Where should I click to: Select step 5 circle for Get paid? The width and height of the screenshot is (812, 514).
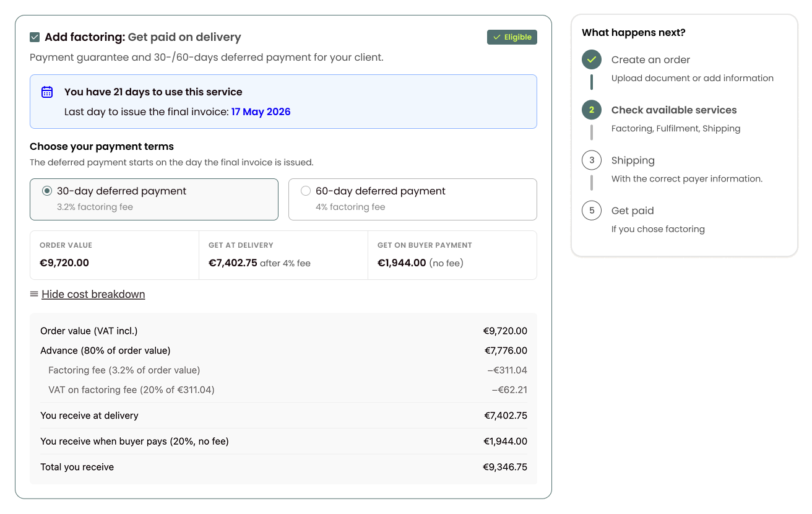[592, 211]
